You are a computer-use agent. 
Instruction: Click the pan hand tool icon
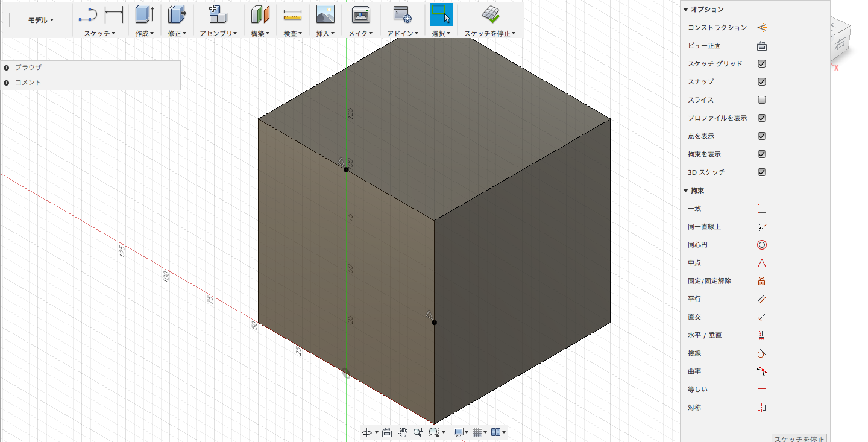point(403,432)
